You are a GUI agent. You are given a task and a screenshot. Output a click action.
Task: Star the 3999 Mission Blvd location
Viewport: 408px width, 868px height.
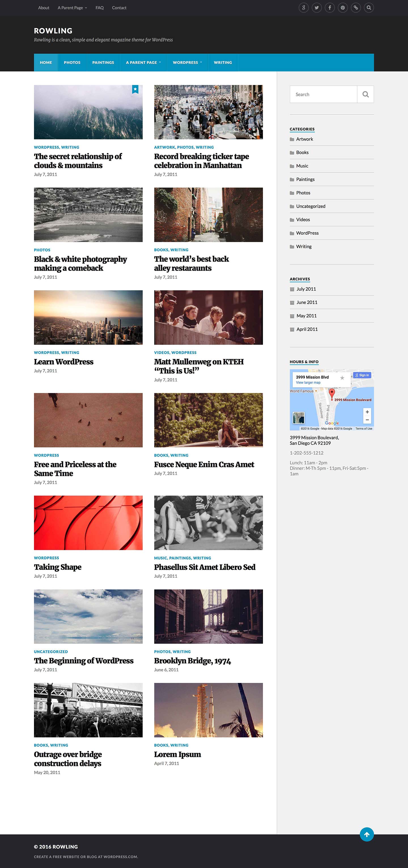[342, 378]
